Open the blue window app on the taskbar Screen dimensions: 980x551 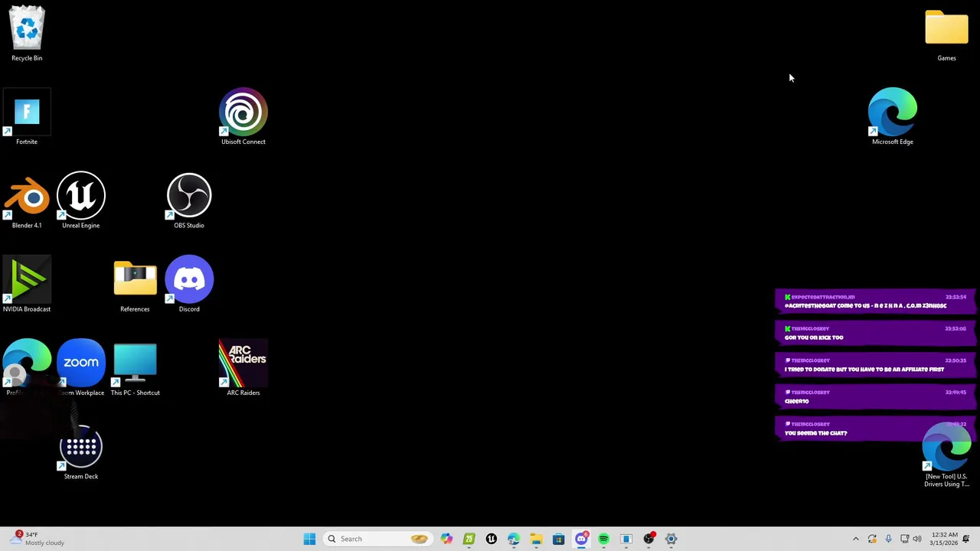[x=626, y=539]
